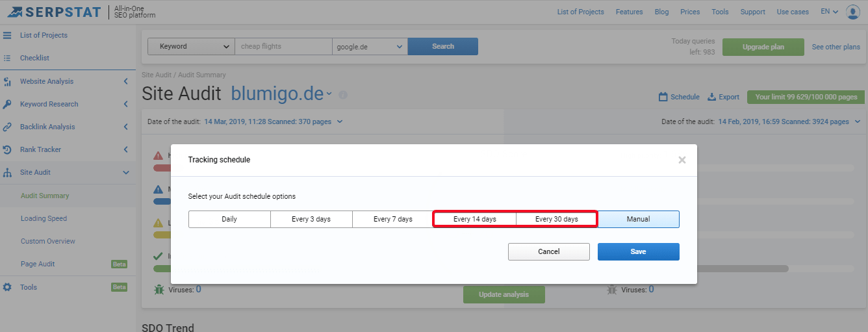Click the right-side Viruses bug icon
Image resolution: width=868 pixels, height=332 pixels.
613,290
